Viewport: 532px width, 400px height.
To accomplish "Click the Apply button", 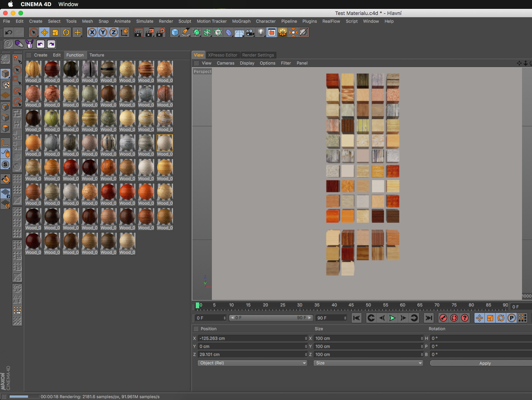I will pos(485,364).
